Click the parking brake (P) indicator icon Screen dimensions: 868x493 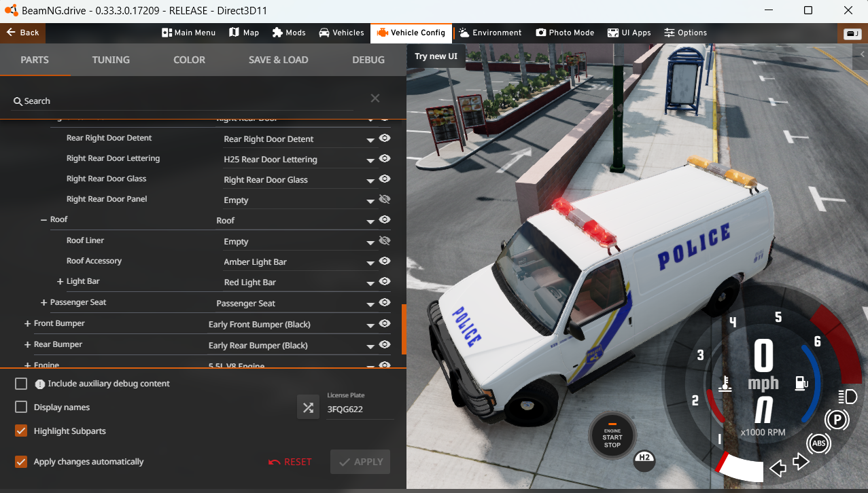pyautogui.click(x=837, y=421)
